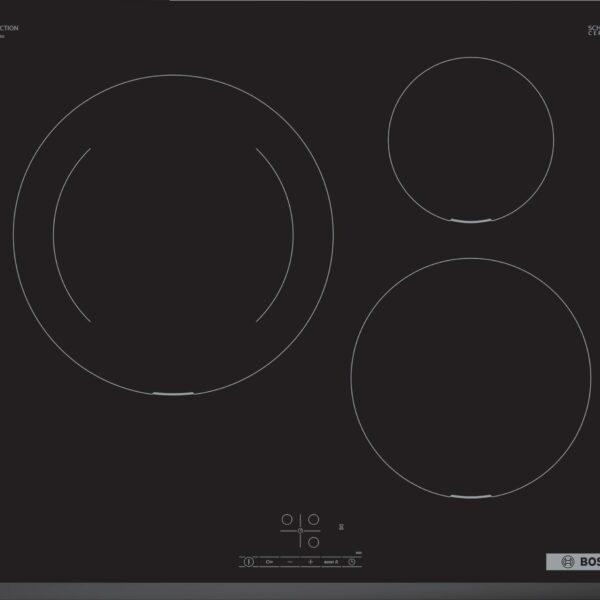Click the front marker of the bottom-right zone

click(468, 497)
